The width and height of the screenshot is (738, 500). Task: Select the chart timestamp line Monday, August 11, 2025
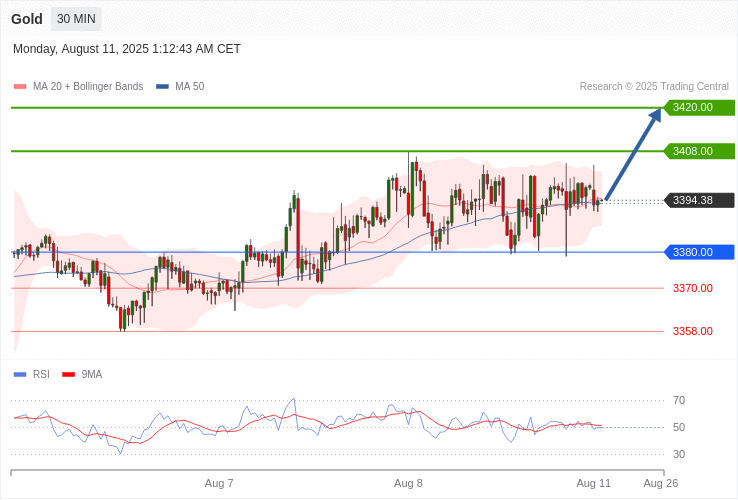coord(127,49)
